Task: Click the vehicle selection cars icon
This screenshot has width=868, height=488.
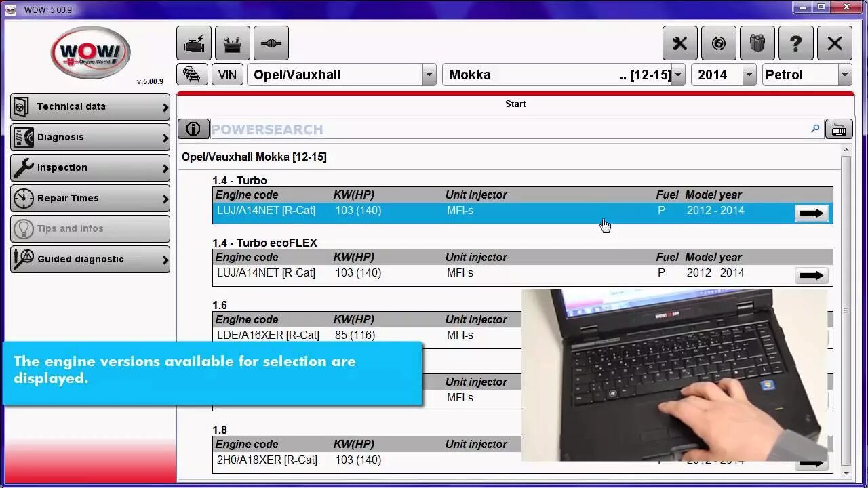Action: (193, 75)
